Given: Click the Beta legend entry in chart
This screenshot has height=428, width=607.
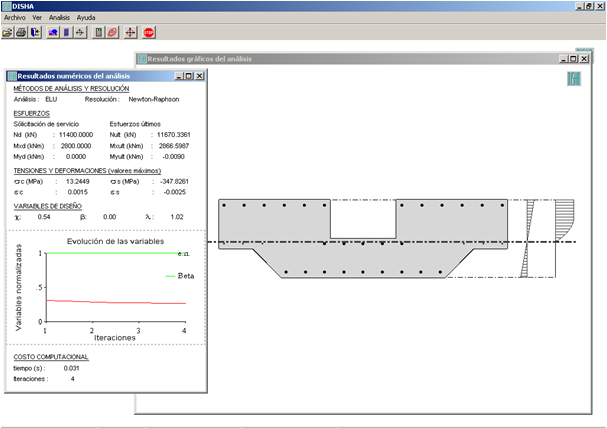Looking at the screenshot, I should coord(180,276).
